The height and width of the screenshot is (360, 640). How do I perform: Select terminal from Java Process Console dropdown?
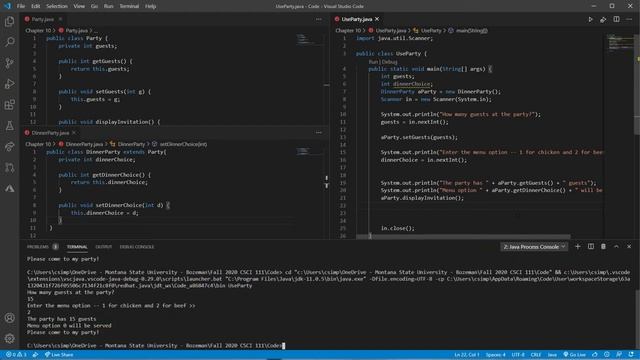[534, 247]
